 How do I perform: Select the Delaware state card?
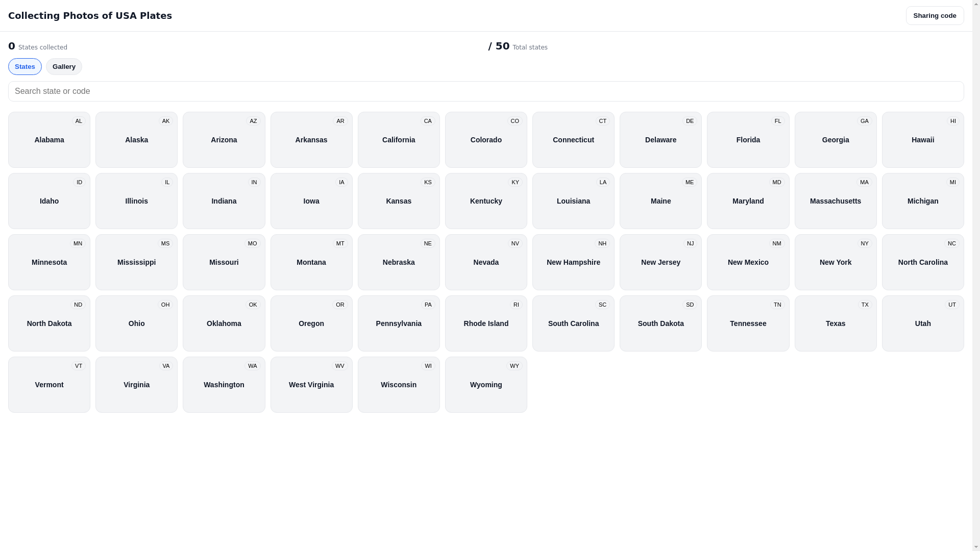(x=660, y=140)
